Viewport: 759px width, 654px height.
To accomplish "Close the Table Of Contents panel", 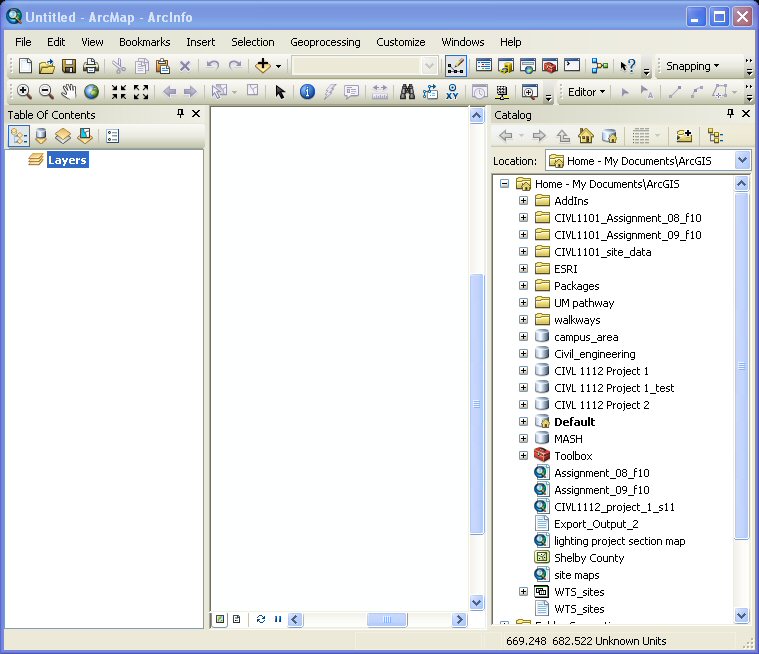I will (x=196, y=113).
